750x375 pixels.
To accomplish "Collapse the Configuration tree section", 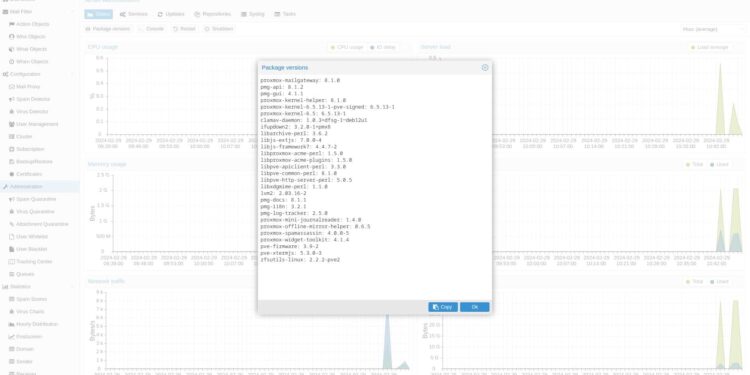I will tap(73, 74).
